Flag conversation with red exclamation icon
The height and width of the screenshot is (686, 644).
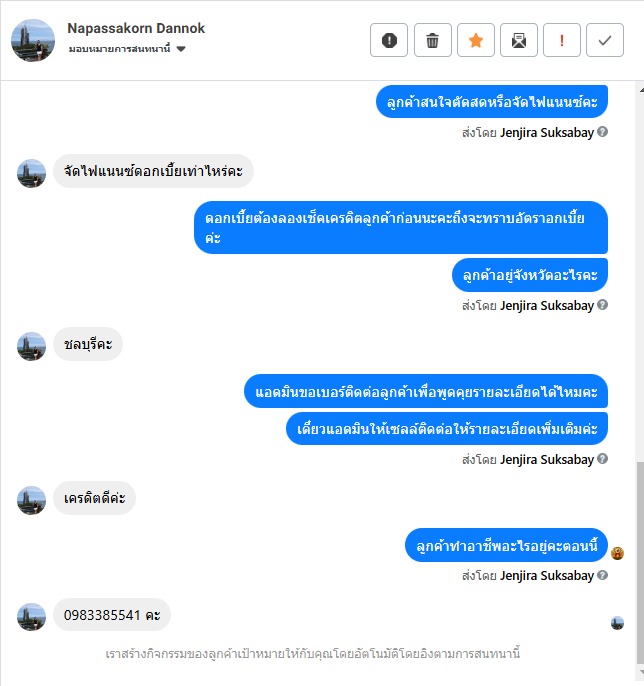[562, 40]
